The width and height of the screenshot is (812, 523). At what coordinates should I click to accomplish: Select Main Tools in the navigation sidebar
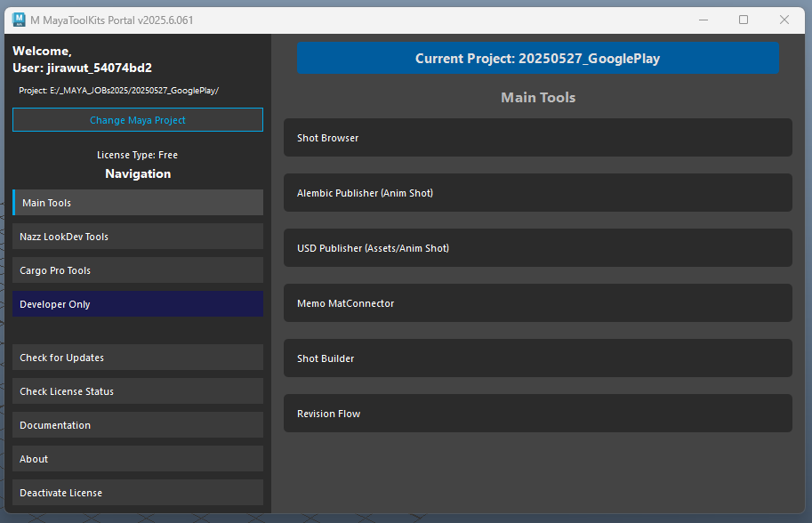coord(137,202)
